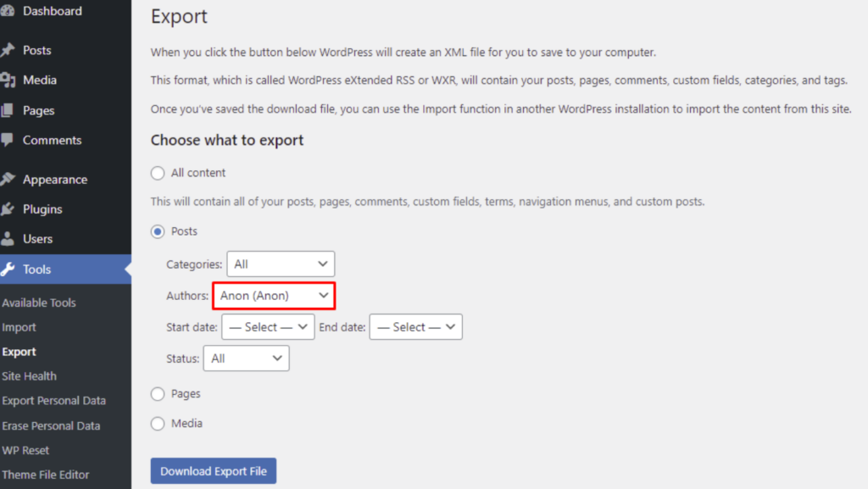
Task: Open the Import submenu item
Action: [x=19, y=327]
